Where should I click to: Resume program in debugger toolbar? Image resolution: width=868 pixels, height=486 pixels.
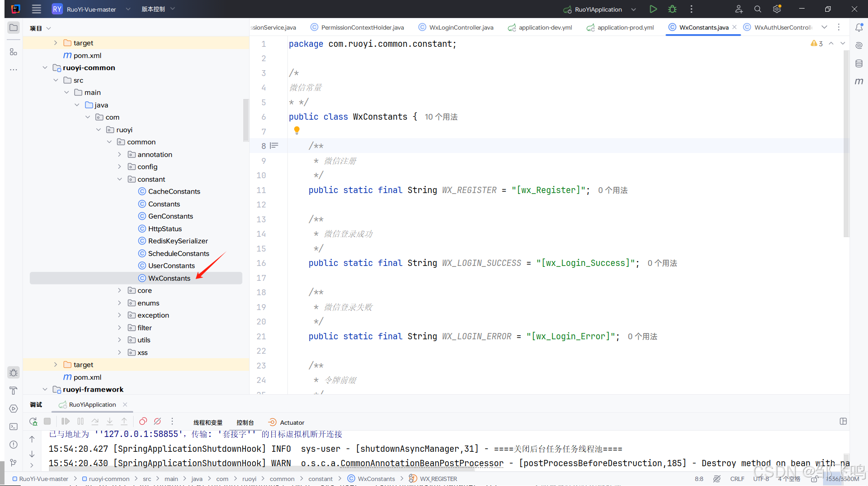click(65, 422)
